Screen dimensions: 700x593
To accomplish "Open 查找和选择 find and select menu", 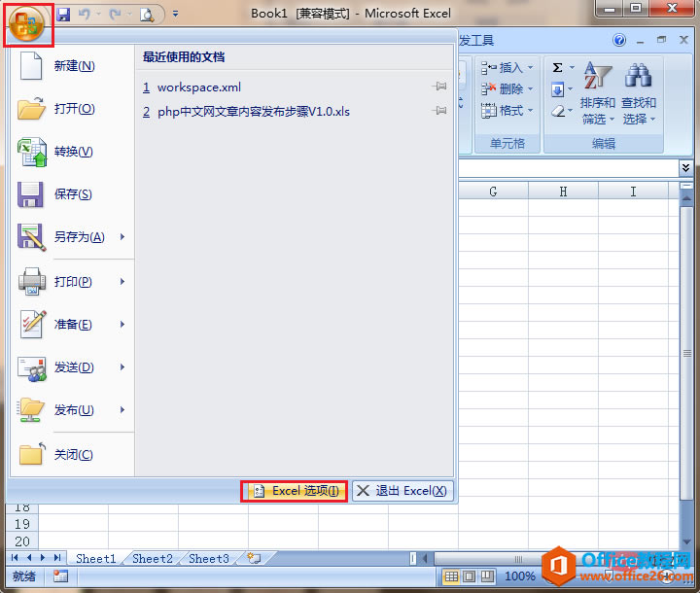I will tap(639, 93).
